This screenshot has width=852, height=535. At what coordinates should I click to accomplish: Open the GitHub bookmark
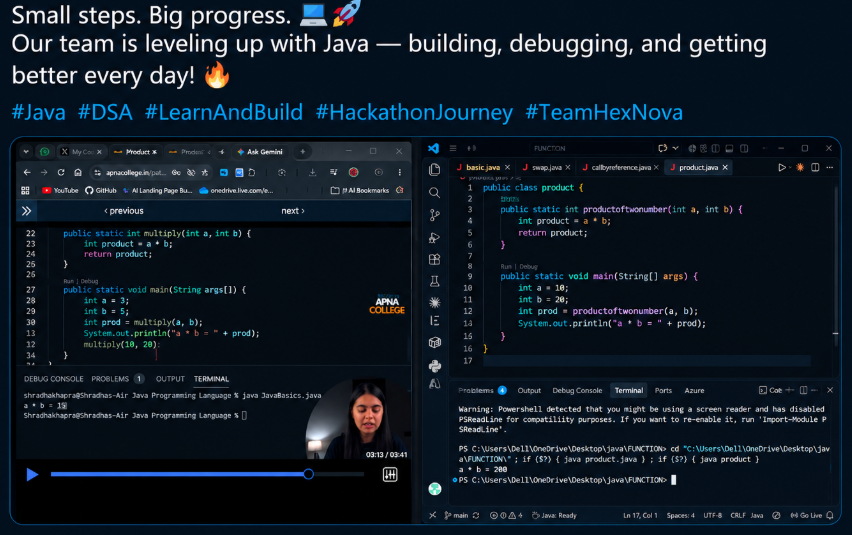tap(101, 191)
